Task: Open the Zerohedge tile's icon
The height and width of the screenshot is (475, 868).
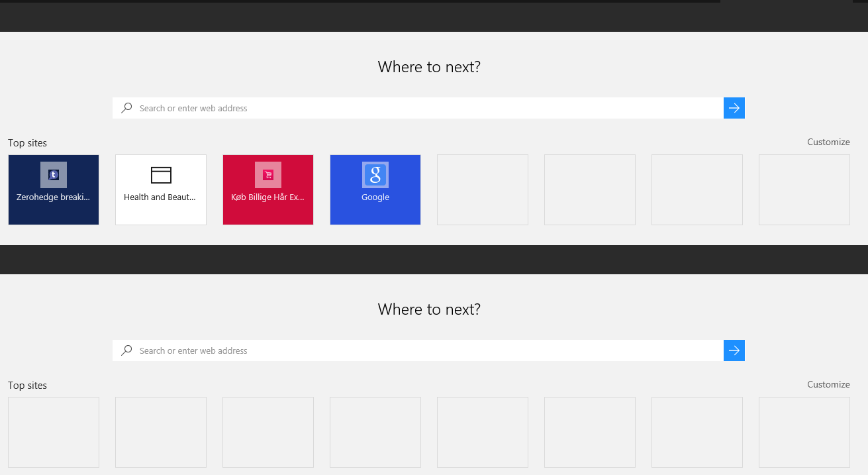Action: (54, 175)
